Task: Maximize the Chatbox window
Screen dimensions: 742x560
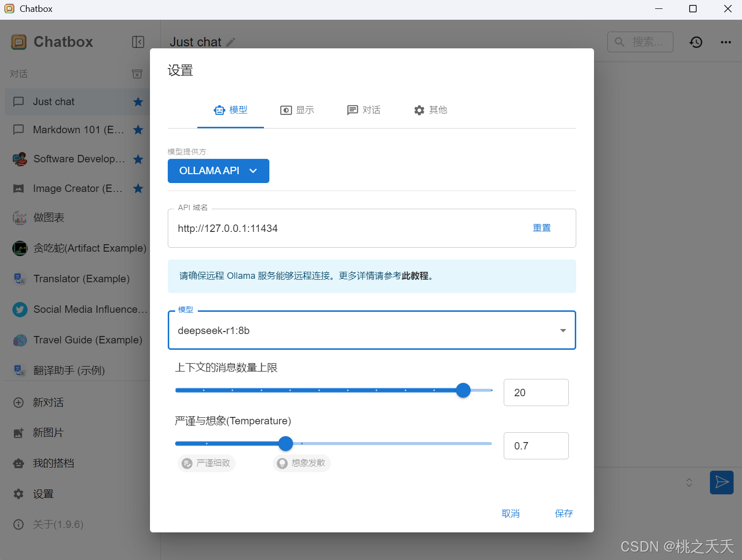Action: click(693, 9)
